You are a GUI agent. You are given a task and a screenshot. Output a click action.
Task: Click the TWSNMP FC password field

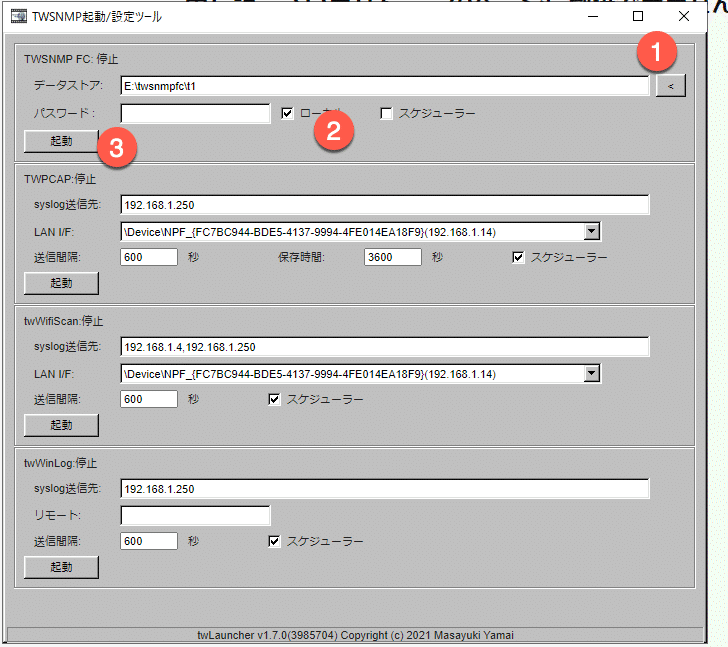pos(195,113)
